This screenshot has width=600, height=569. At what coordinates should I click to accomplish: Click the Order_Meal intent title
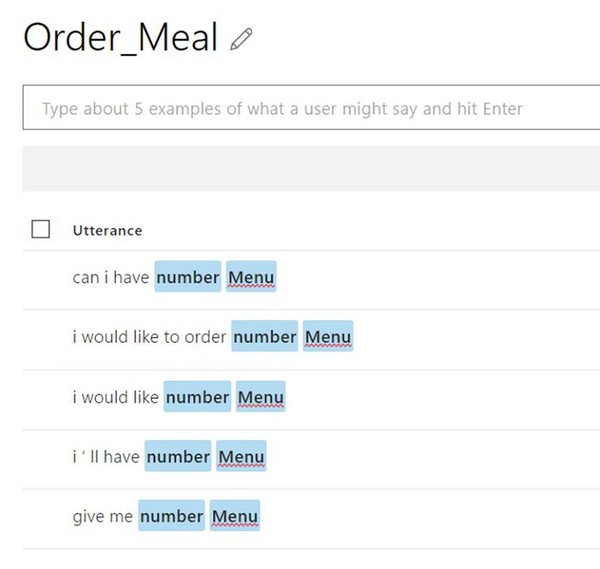[120, 38]
